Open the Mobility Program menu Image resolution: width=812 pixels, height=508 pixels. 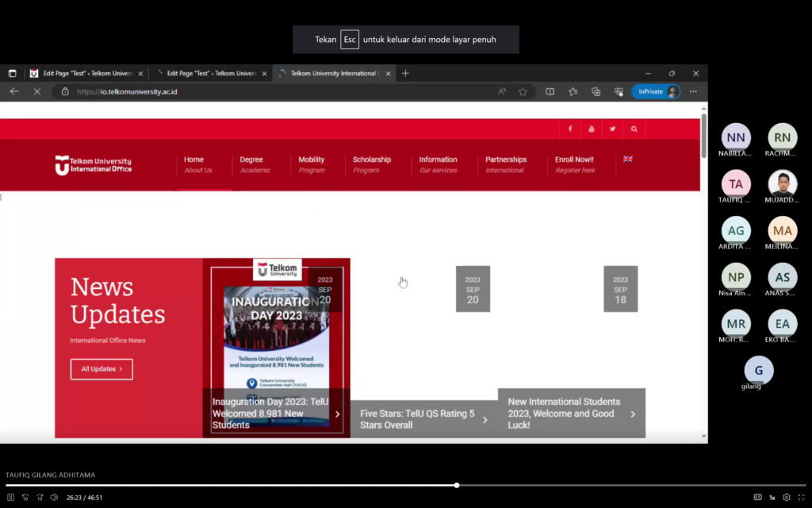click(312, 164)
